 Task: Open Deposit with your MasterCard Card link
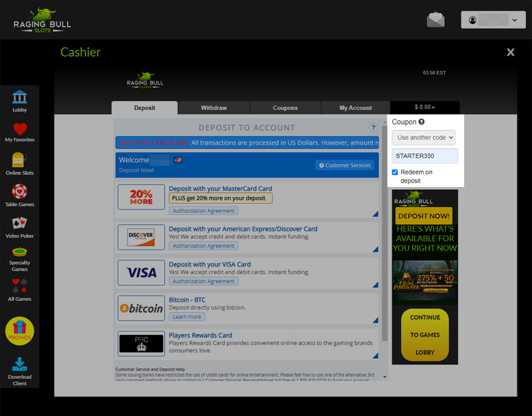tap(221, 189)
